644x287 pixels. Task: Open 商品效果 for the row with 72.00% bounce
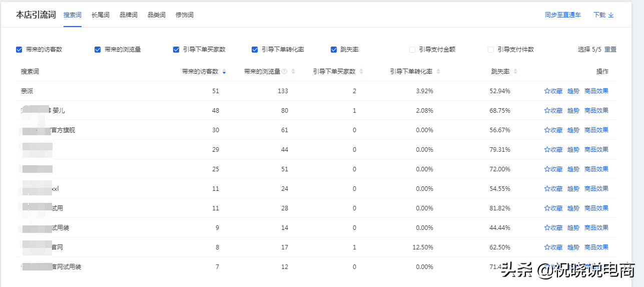tap(596, 169)
